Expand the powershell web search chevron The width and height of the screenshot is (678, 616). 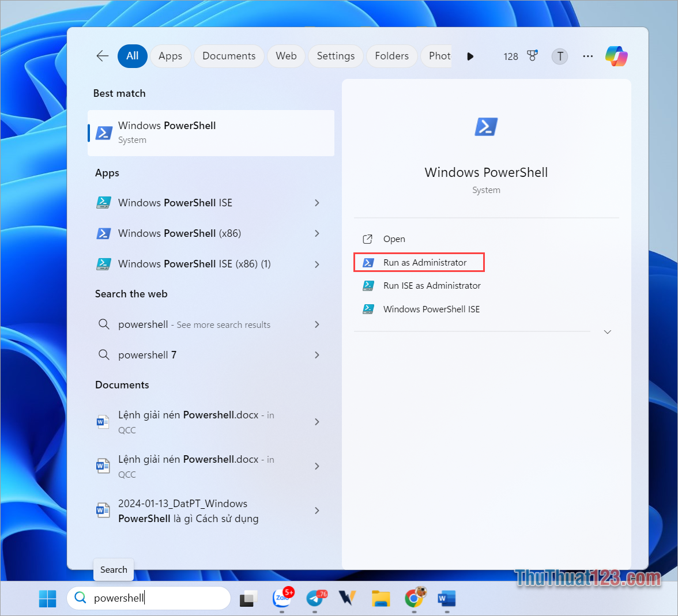point(317,324)
